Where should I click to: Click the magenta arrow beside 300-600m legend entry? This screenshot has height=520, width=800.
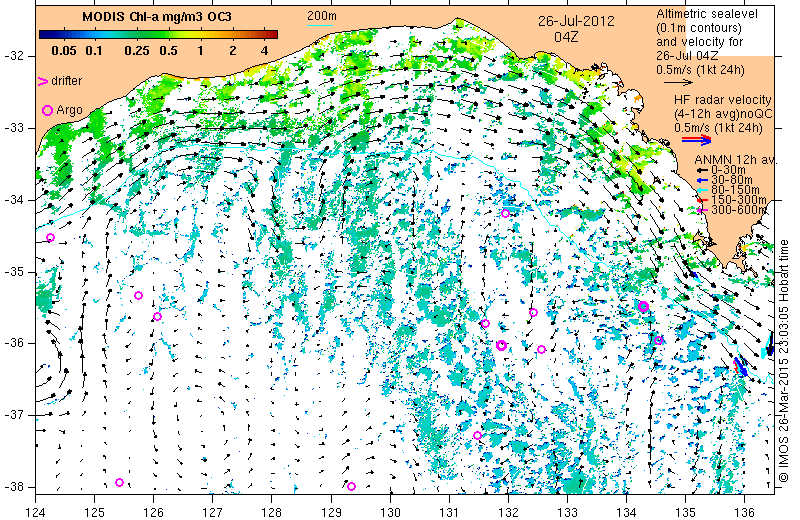(x=703, y=210)
